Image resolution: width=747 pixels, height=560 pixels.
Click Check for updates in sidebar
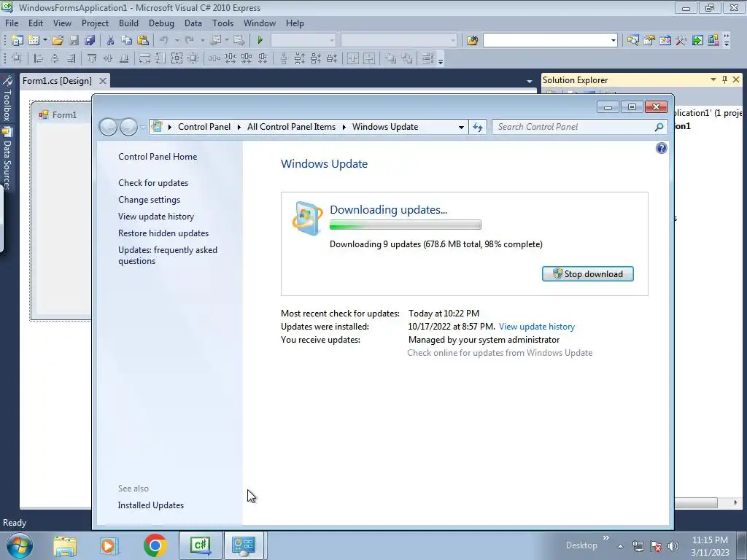[153, 183]
